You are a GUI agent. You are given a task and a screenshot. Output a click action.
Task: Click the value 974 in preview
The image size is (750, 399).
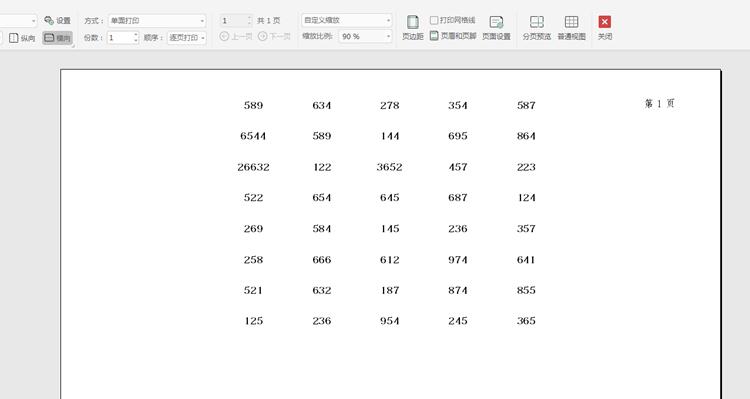tap(458, 260)
